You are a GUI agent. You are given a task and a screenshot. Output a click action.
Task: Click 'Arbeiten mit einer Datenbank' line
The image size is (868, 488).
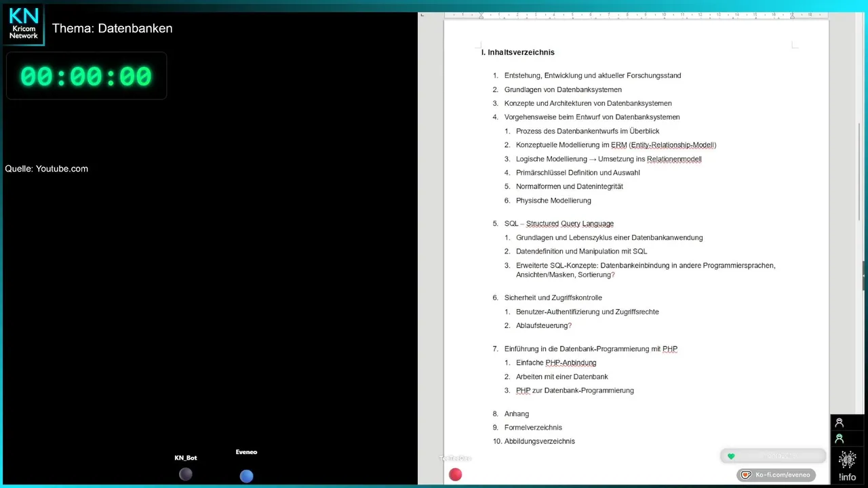[561, 377]
